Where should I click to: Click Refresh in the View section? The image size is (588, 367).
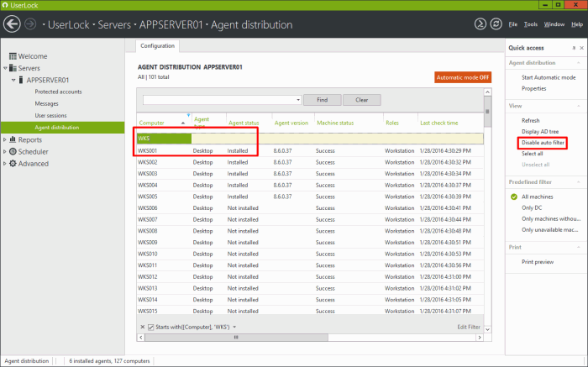(530, 120)
